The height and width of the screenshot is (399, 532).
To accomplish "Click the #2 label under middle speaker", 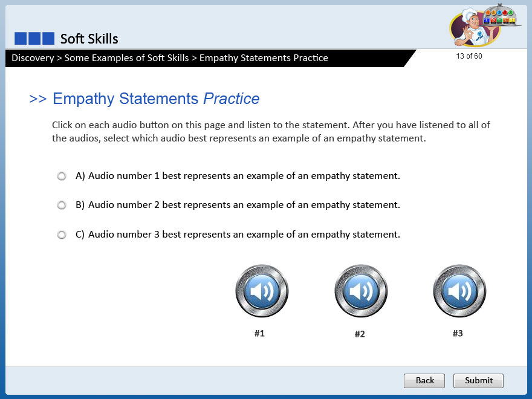I will coord(360,334).
